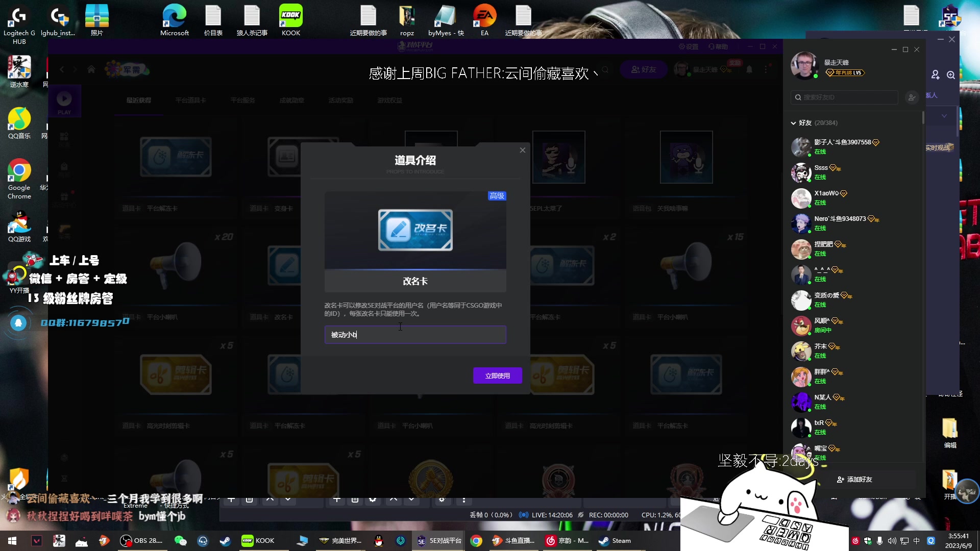Screen dimensions: 980x551
Task: Switch to 完美世界 taskbar item
Action: point(340,541)
